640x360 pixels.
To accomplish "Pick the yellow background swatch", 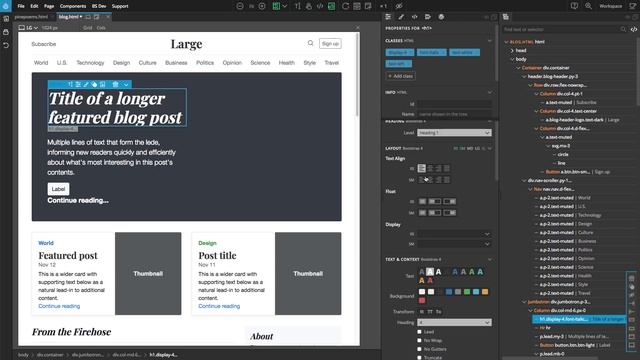I will 485,291.
